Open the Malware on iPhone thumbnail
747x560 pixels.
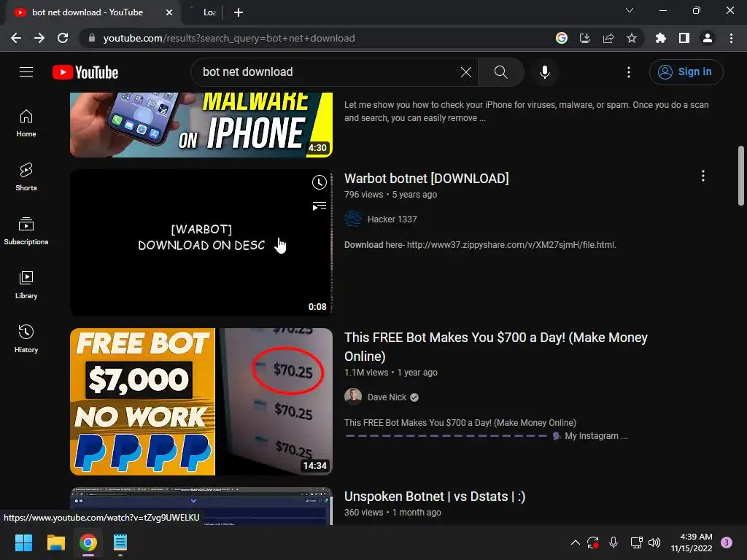(201, 125)
